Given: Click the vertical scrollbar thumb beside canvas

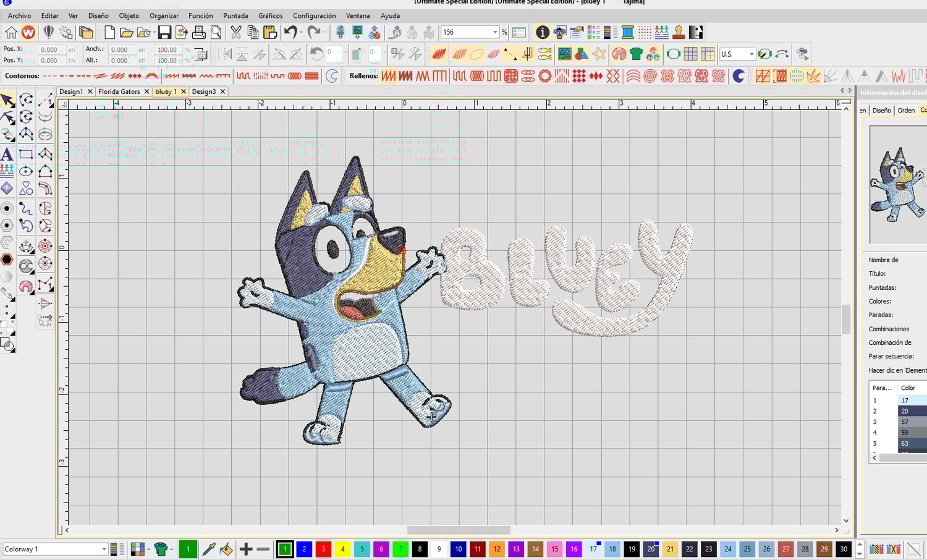Looking at the screenshot, I should pyautogui.click(x=846, y=319).
